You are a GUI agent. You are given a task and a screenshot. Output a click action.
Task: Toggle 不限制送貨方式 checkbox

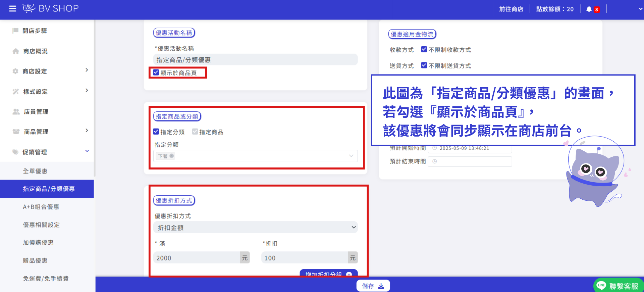(x=424, y=65)
